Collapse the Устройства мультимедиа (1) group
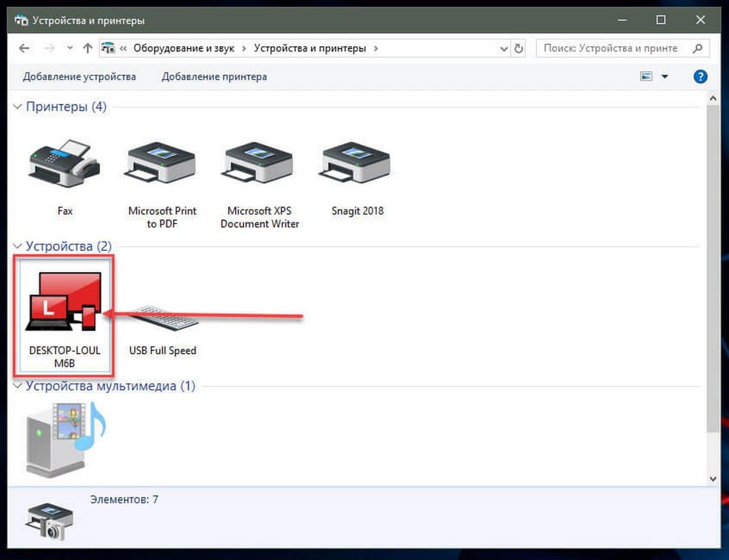 (17, 386)
